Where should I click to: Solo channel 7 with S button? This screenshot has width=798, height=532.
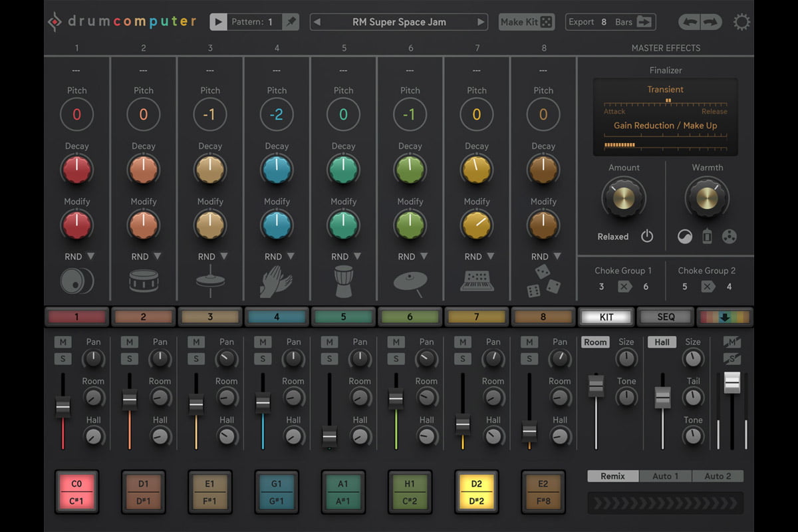point(462,359)
